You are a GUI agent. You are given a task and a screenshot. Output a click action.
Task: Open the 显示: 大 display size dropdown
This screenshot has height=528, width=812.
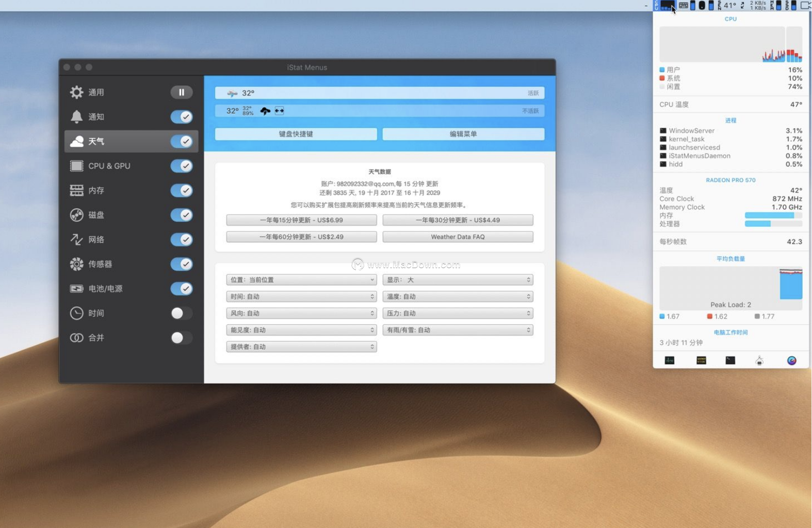point(458,280)
